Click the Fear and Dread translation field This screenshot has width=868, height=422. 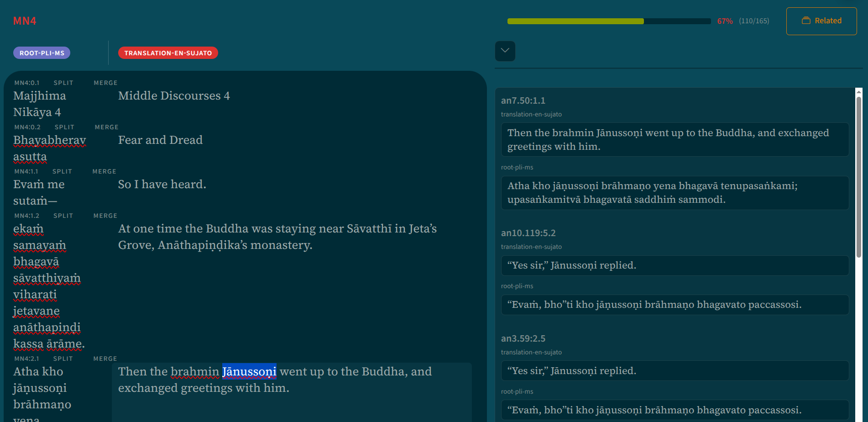coord(160,140)
